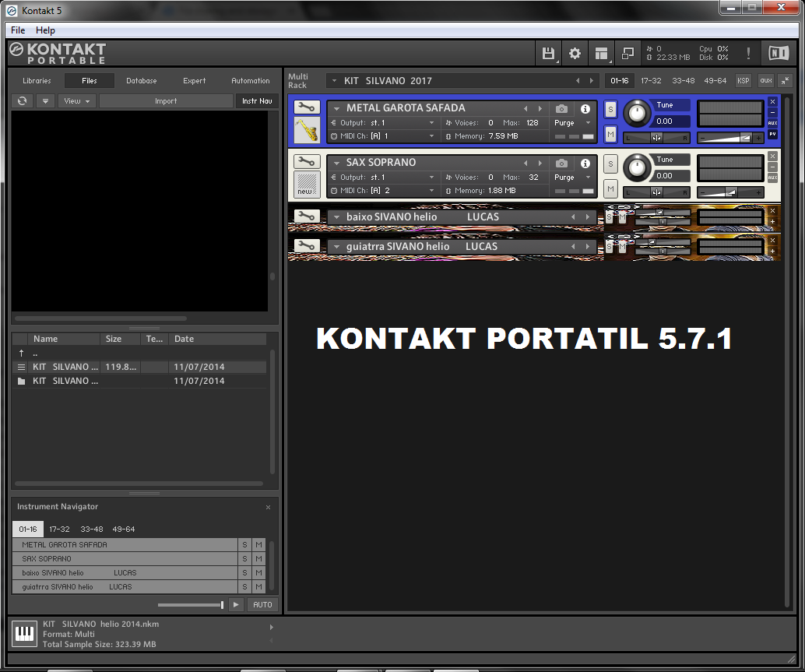Mute SAX SOPRANO in Instrument Navigator
The width and height of the screenshot is (805, 672).
258,558
